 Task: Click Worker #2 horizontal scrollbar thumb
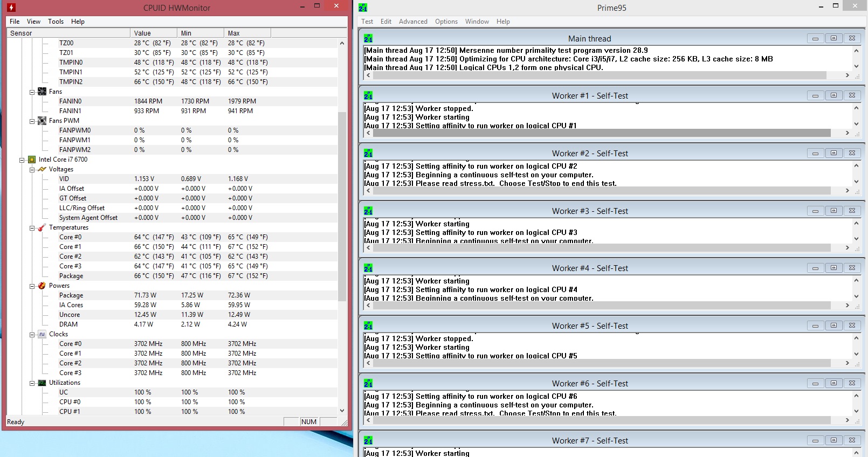(x=601, y=190)
